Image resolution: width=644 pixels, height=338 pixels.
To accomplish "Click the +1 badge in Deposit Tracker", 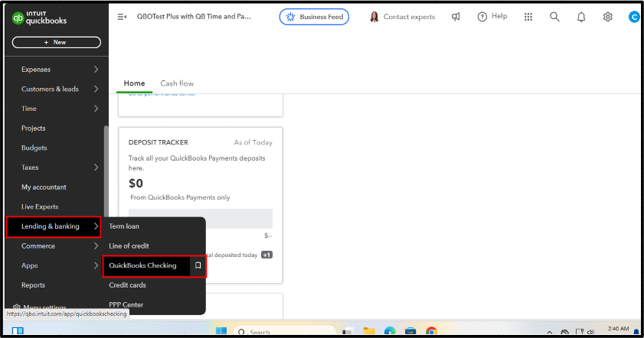I will pos(267,255).
